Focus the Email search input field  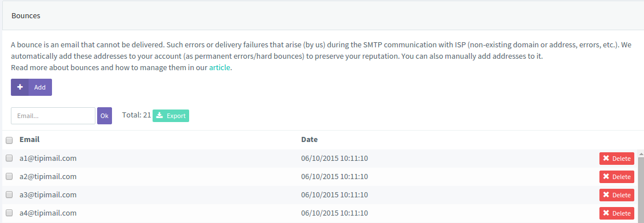[53, 116]
